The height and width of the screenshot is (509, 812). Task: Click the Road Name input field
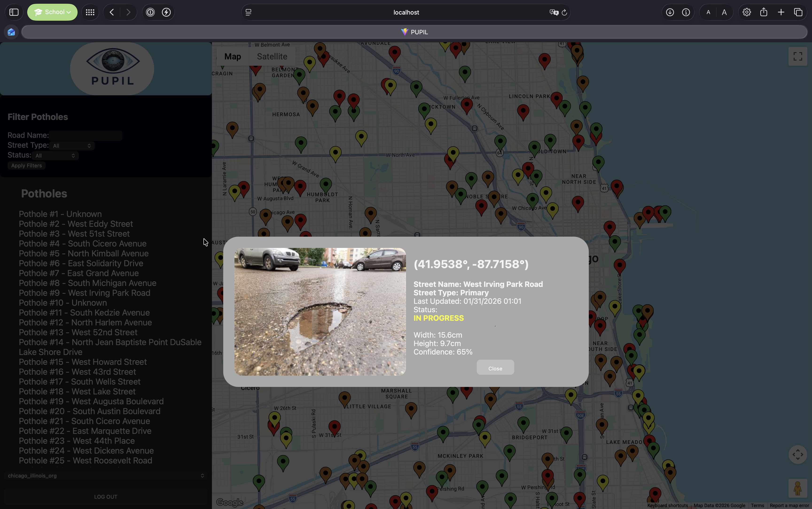[x=86, y=135]
